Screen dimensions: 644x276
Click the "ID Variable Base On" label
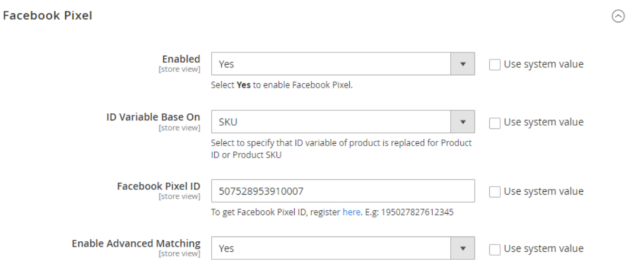pos(153,117)
